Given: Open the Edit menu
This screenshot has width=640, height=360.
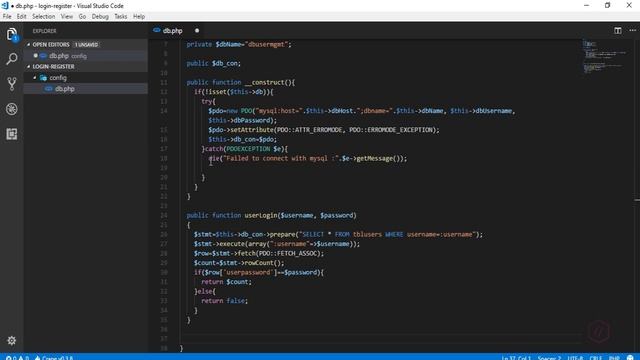Looking at the screenshot, I should pos(21,16).
